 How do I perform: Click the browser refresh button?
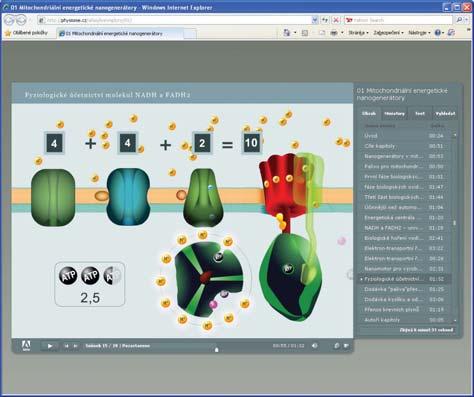[x=325, y=20]
